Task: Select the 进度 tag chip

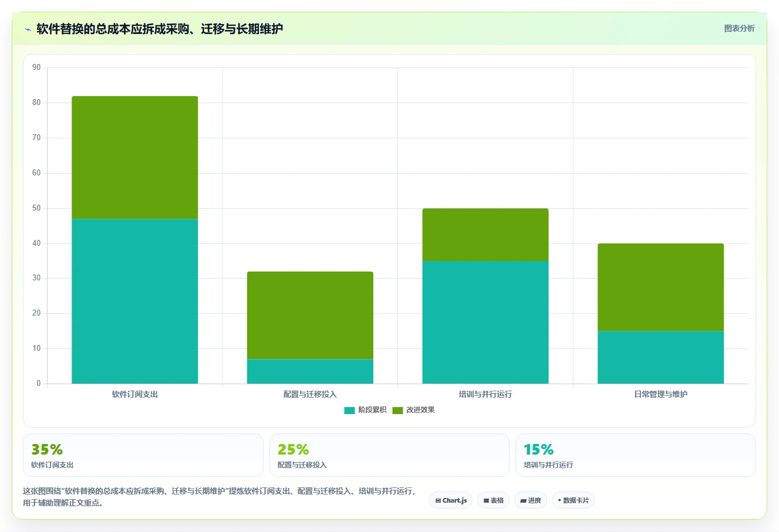Action: [531, 500]
